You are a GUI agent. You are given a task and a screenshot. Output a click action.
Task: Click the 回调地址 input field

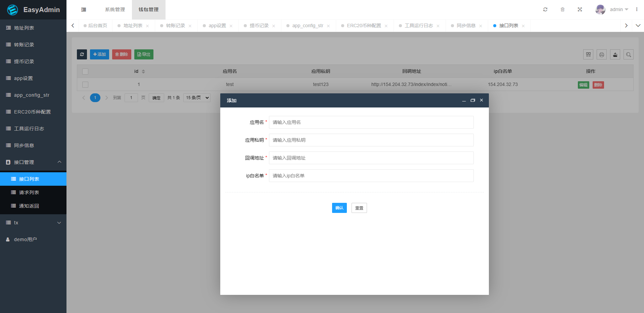[371, 158]
